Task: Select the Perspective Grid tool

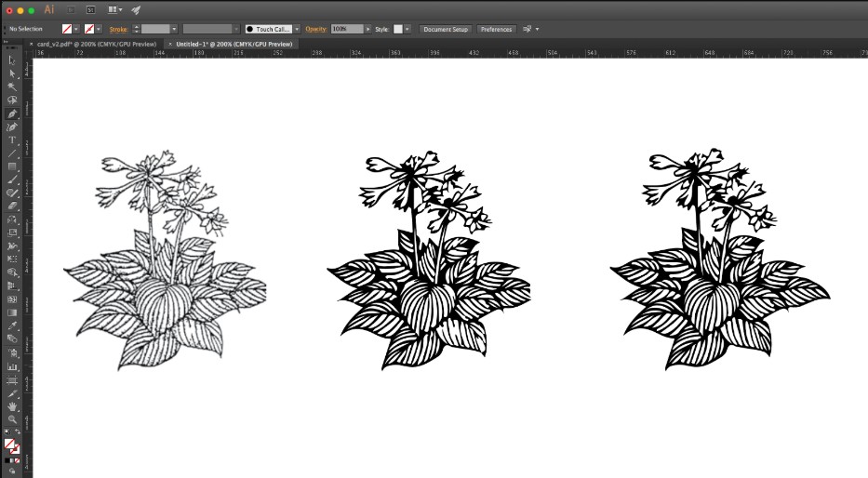Action: coord(12,286)
